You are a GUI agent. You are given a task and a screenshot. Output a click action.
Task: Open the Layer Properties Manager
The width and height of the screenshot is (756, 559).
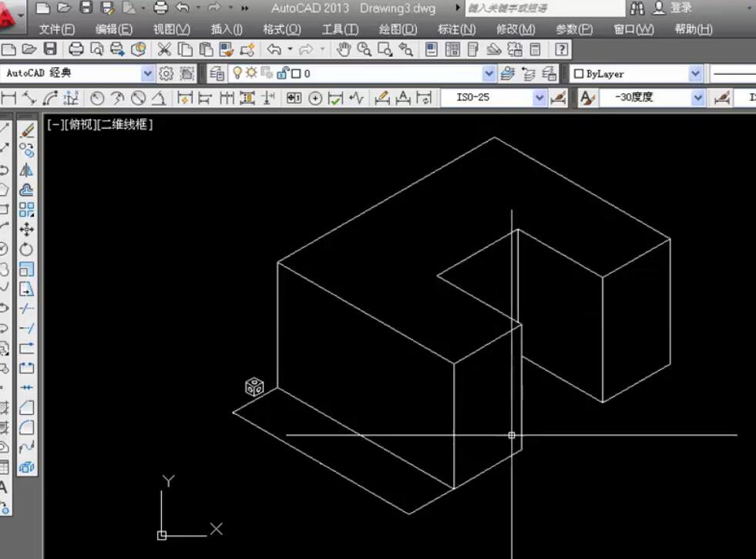217,73
